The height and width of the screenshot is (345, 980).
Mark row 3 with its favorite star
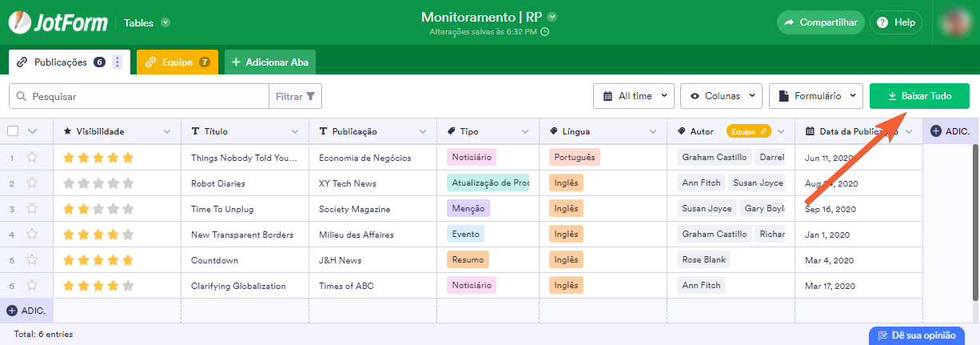click(32, 209)
